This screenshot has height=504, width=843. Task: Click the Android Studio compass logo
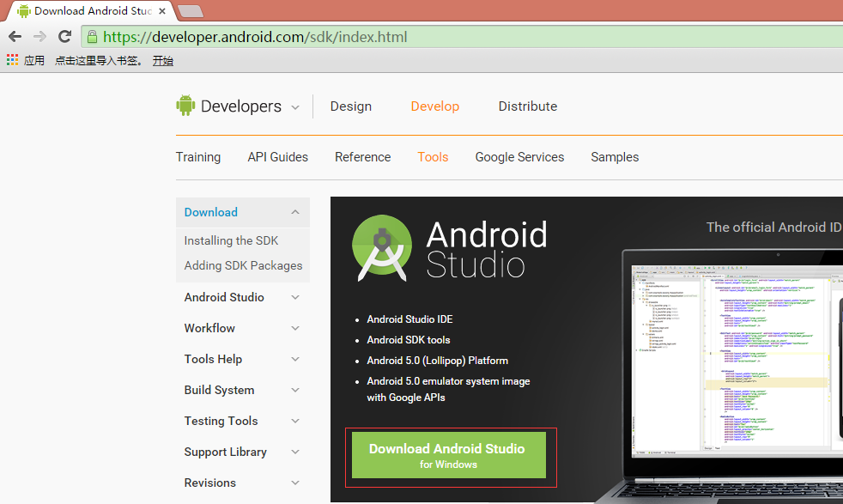click(382, 248)
